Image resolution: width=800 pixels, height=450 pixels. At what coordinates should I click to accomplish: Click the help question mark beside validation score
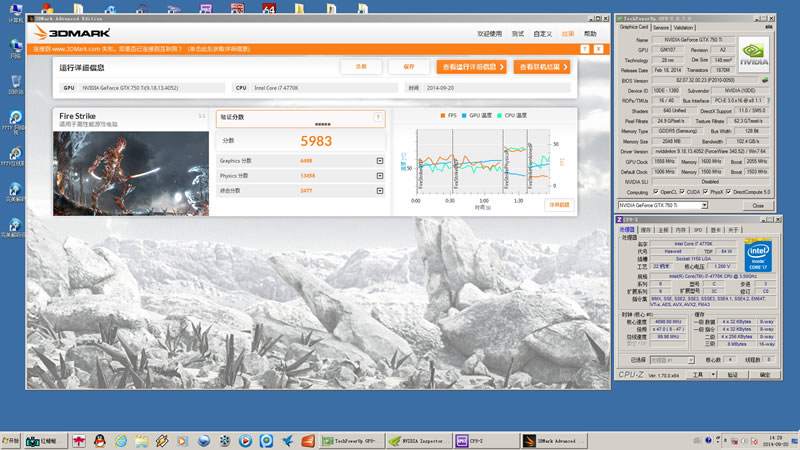[379, 117]
